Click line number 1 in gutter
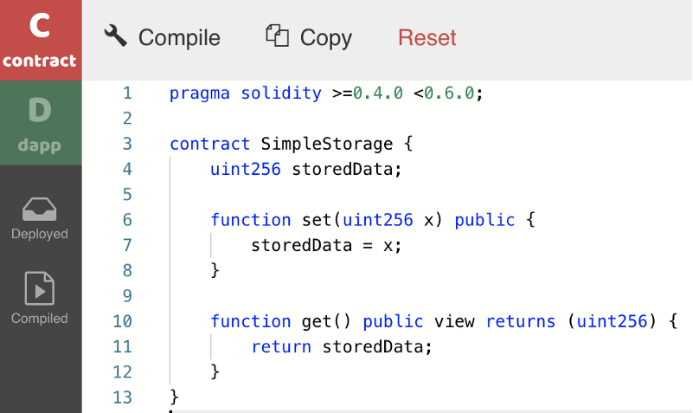 127,93
